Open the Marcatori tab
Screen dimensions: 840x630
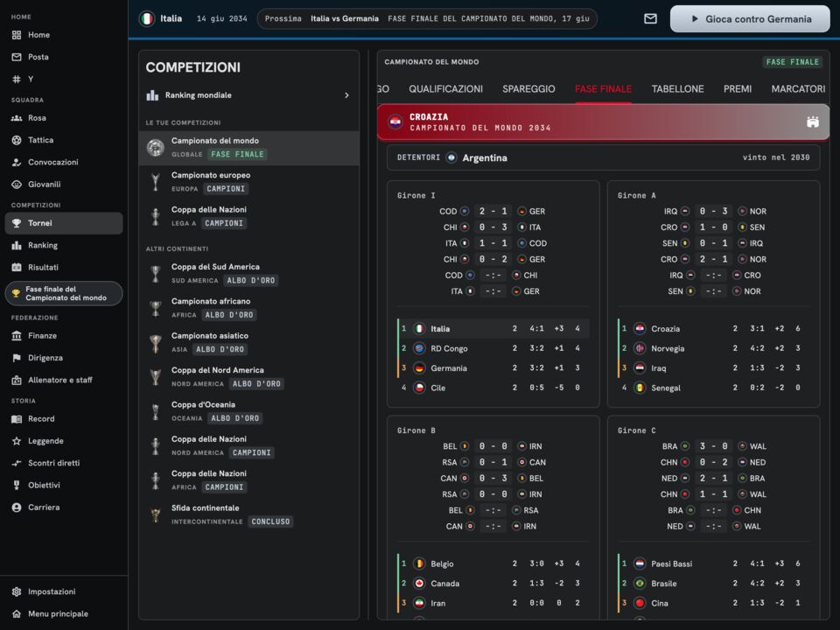pyautogui.click(x=798, y=89)
